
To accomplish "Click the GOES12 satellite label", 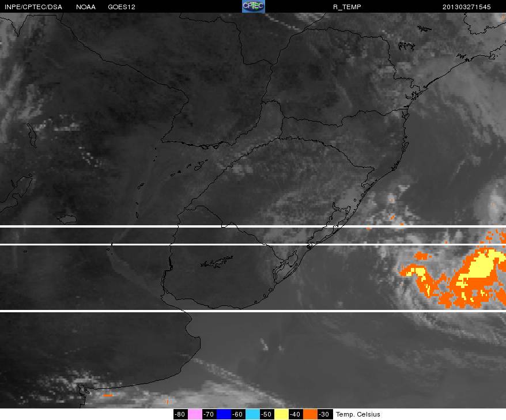I will point(122,7).
